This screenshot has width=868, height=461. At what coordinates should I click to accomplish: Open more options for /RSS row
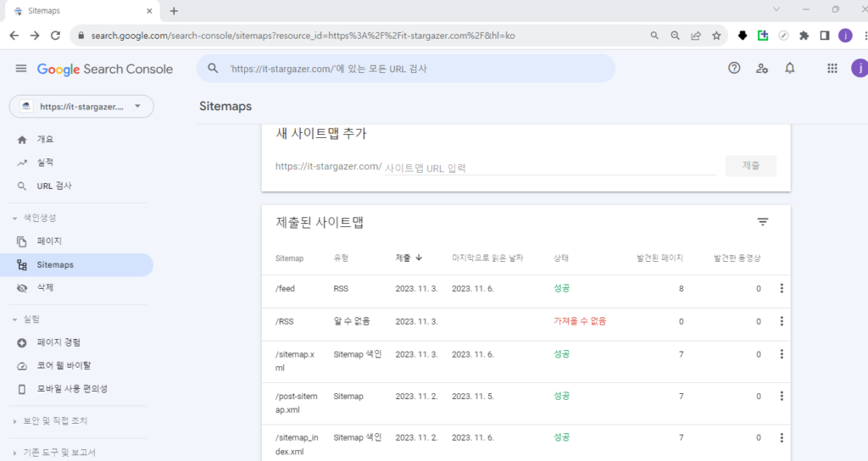tap(782, 321)
